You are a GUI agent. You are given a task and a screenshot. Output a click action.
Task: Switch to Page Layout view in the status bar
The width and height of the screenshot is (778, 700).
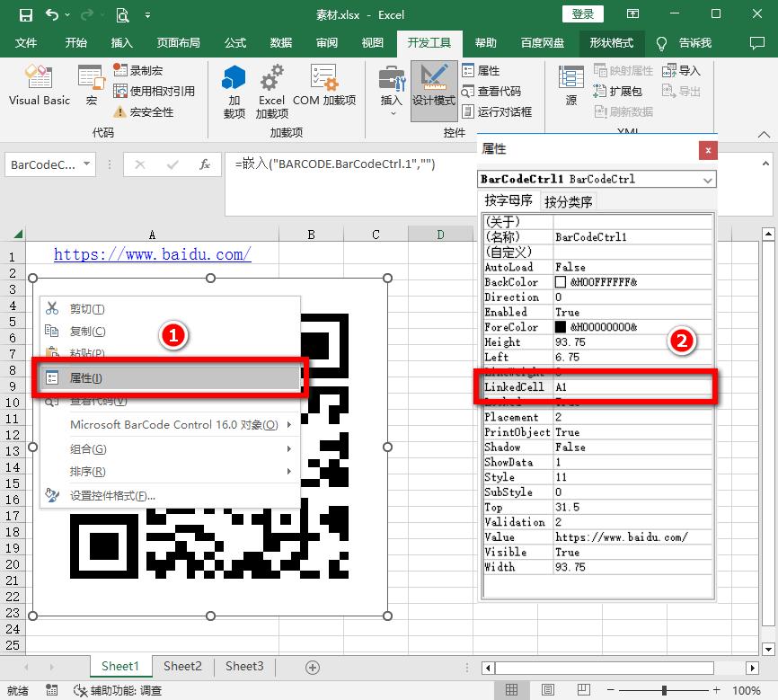(x=548, y=689)
